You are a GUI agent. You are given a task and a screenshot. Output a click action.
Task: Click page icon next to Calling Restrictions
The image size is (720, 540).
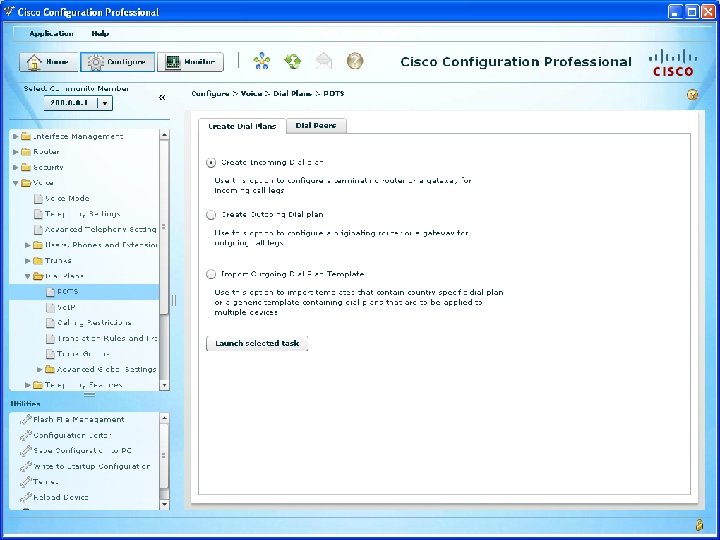(x=51, y=323)
